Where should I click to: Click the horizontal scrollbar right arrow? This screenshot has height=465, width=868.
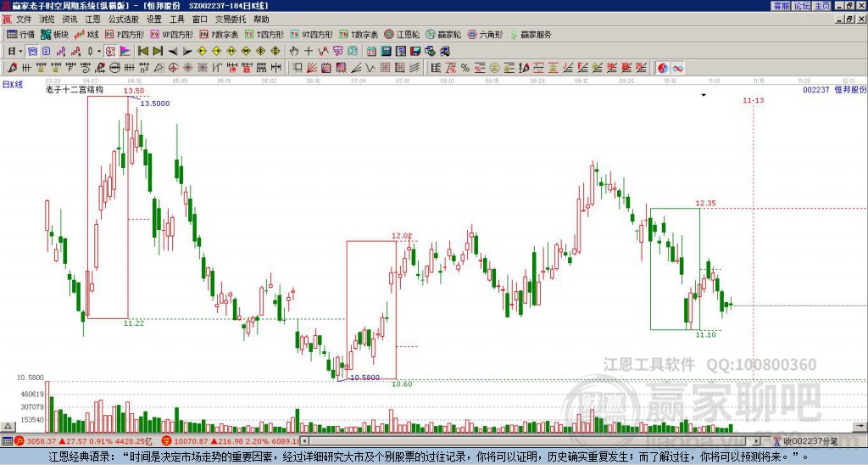[x=757, y=441]
